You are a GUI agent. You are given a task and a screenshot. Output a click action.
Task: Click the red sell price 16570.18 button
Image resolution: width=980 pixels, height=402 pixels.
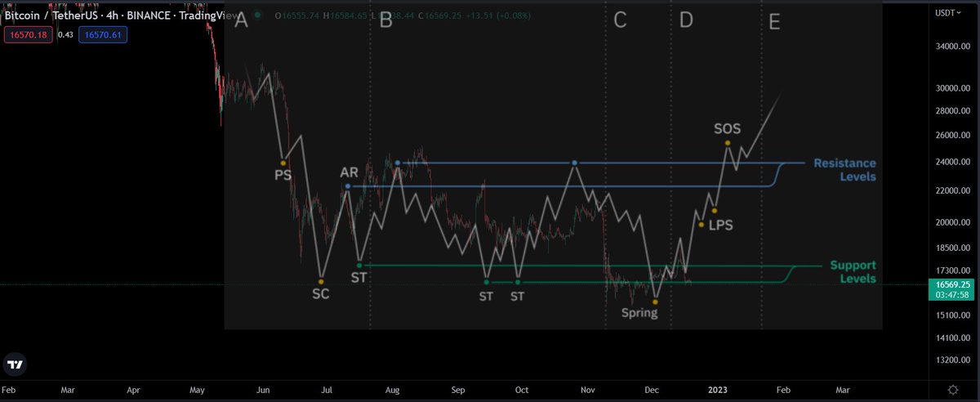point(27,33)
